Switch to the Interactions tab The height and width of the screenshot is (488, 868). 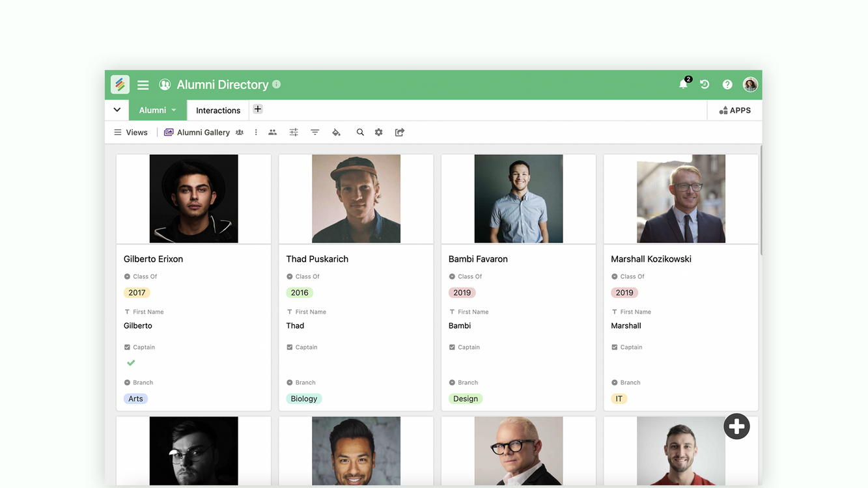point(218,111)
